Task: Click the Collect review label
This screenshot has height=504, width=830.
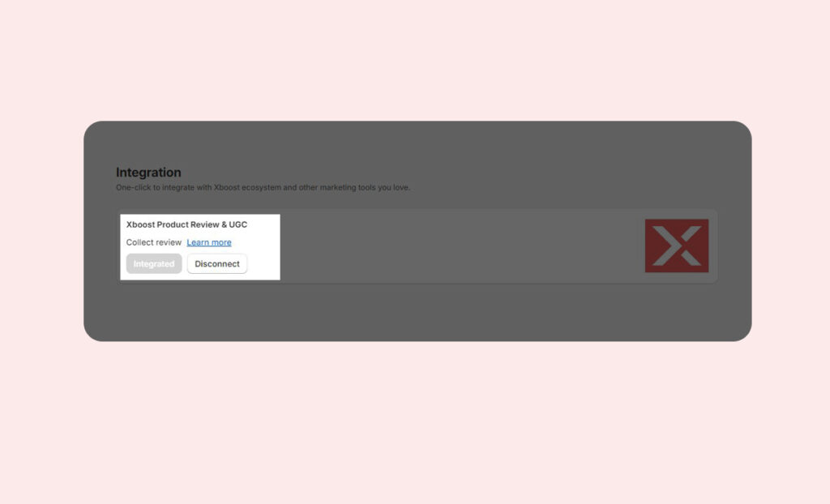Action: click(x=154, y=242)
